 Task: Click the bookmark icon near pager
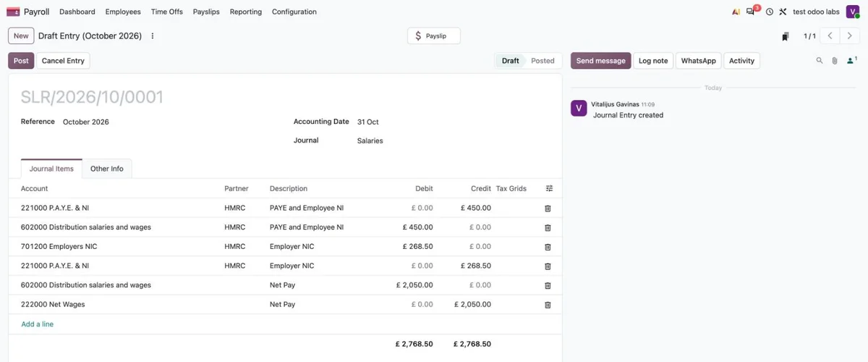coord(786,36)
